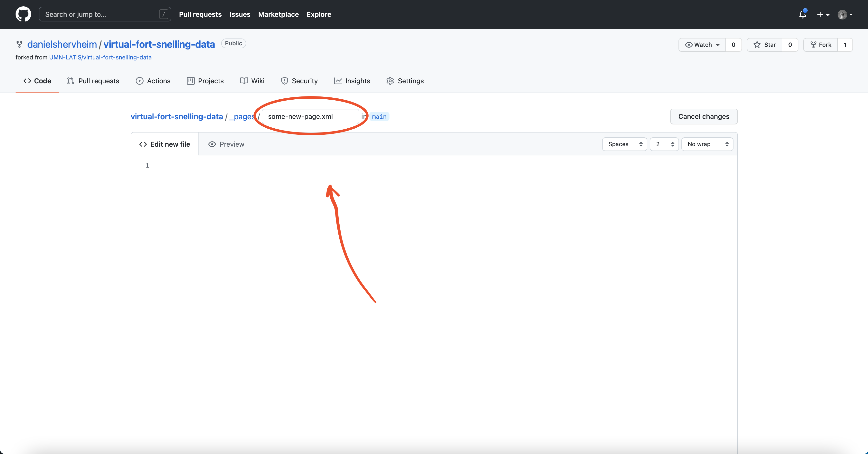Open repository Settings gear tab
The width and height of the screenshot is (868, 454).
[x=405, y=81]
